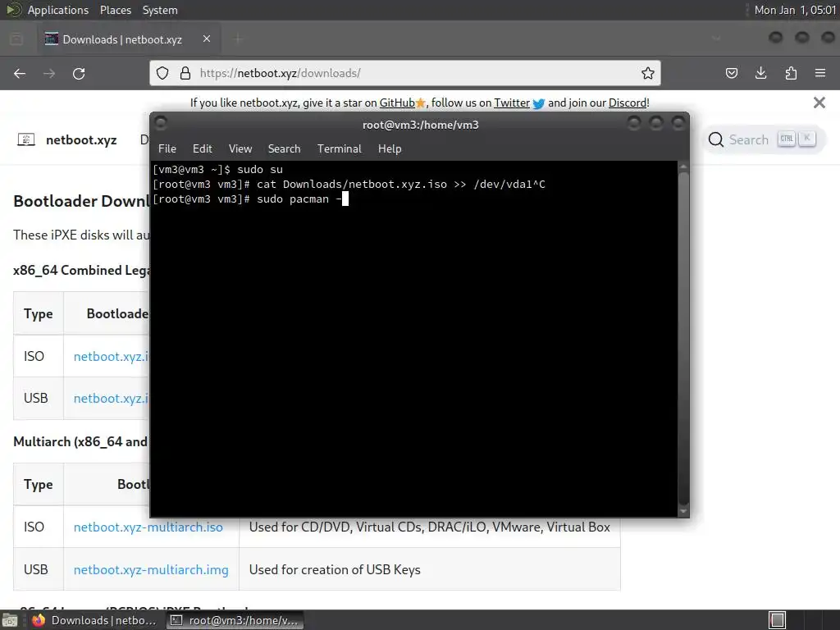Open the Discord link in banner
Screen dimensions: 840x630
628,103
